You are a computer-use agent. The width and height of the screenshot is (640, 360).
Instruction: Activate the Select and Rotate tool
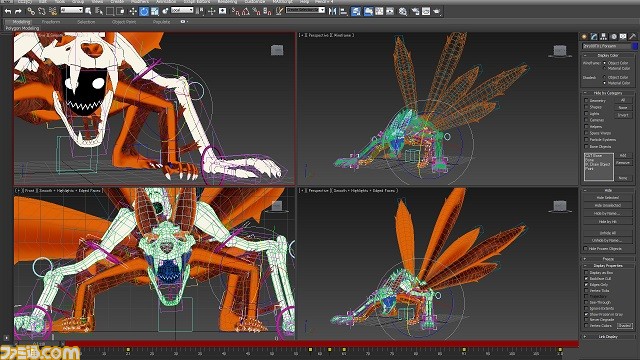point(144,11)
